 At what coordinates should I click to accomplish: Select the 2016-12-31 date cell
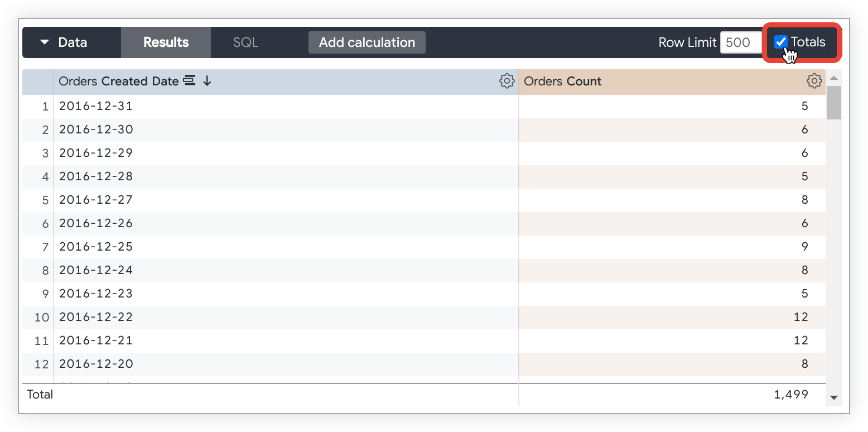(96, 106)
